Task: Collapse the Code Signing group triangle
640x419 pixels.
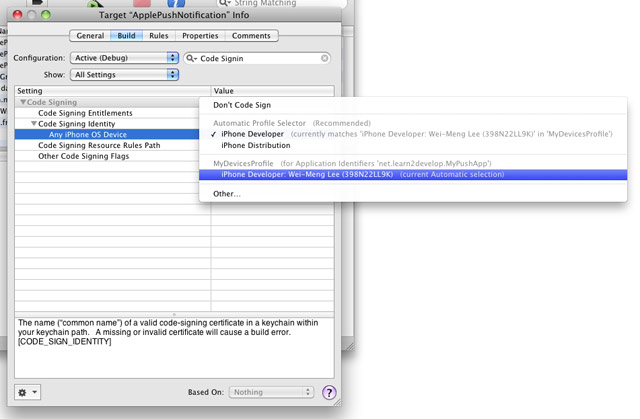Action: point(23,102)
